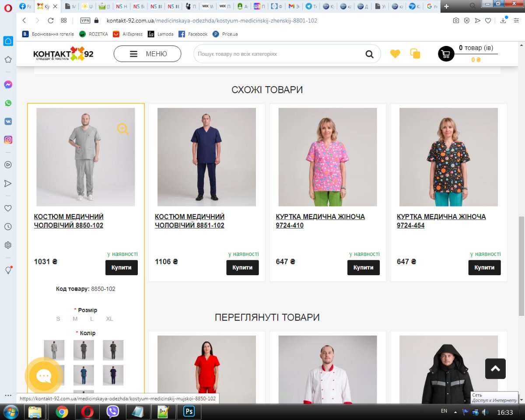Go back to the previous page
The height and width of the screenshot is (420, 525).
(x=24, y=21)
